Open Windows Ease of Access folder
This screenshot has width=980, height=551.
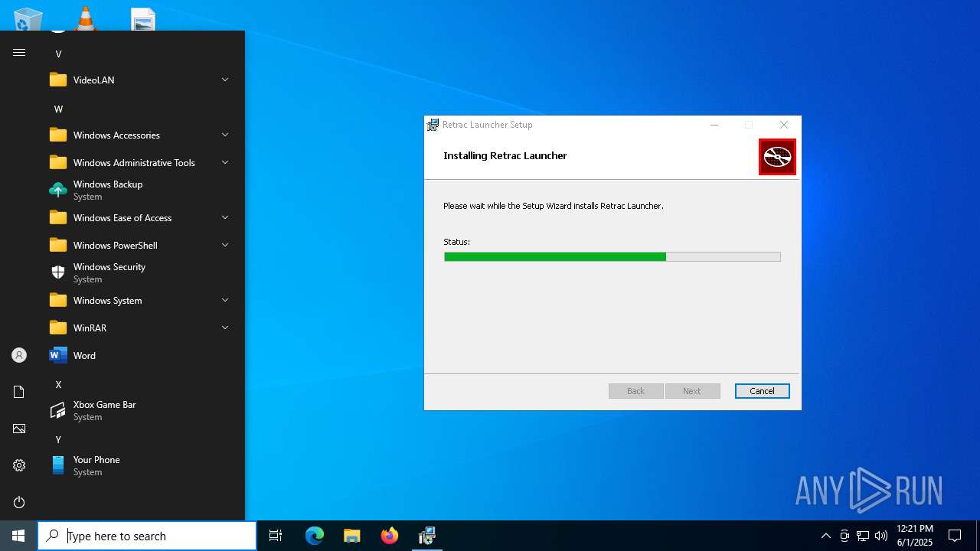click(139, 217)
